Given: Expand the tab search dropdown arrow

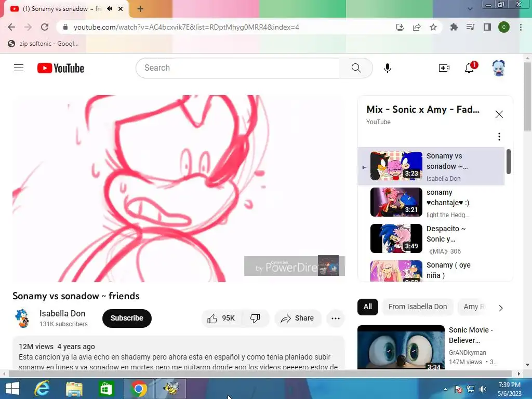Looking at the screenshot, I should (470, 9).
